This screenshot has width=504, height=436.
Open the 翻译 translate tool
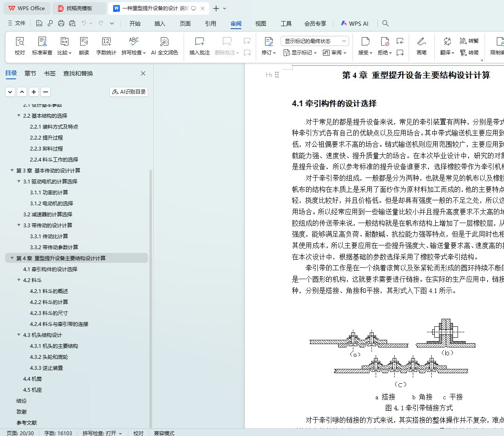pyautogui.click(x=447, y=46)
